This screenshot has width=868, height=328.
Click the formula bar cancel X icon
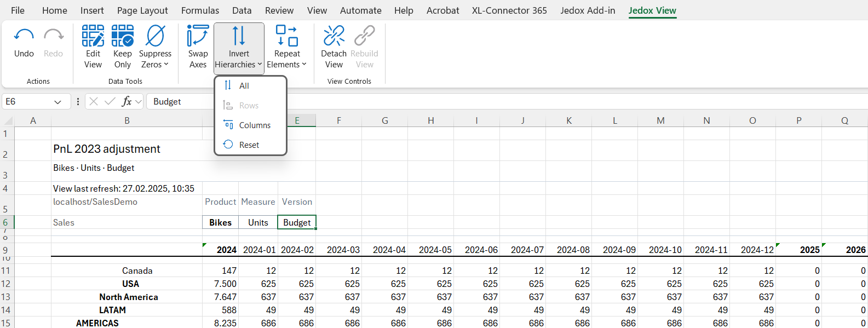94,101
